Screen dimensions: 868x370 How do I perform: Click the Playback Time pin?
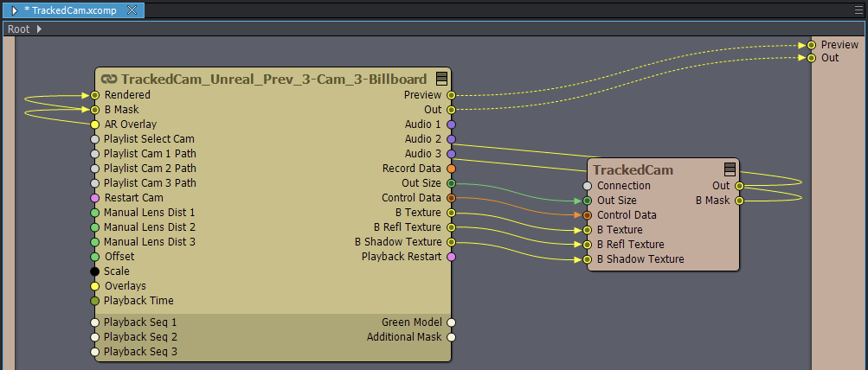(94, 301)
